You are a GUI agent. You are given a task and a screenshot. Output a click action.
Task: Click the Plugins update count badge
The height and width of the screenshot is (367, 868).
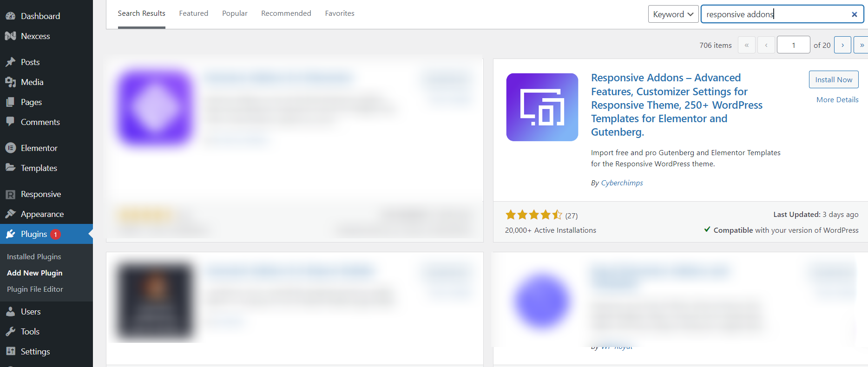click(56, 234)
